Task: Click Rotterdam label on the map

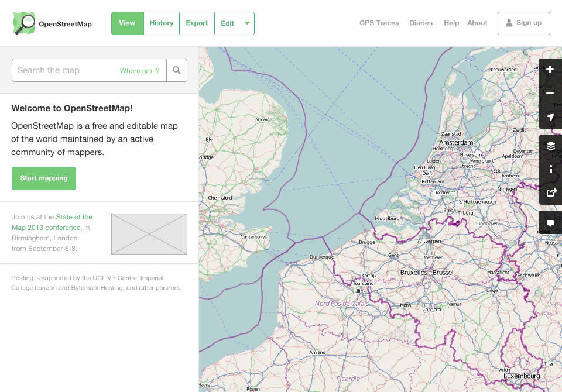Action: 433,182
